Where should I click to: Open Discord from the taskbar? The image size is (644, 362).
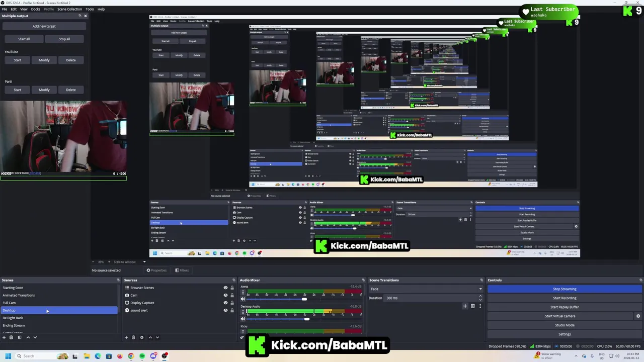pyautogui.click(x=153, y=356)
